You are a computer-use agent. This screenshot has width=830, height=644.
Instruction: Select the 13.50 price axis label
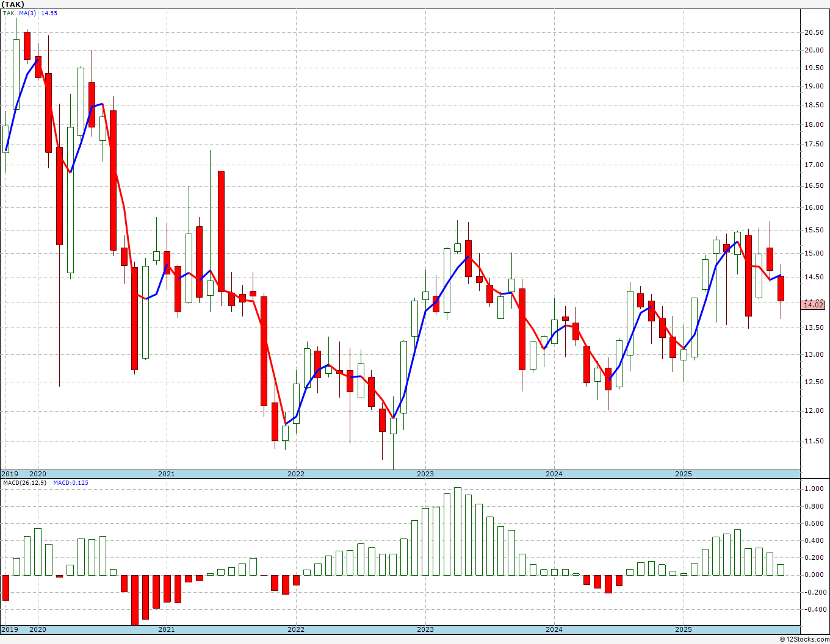(x=813, y=328)
